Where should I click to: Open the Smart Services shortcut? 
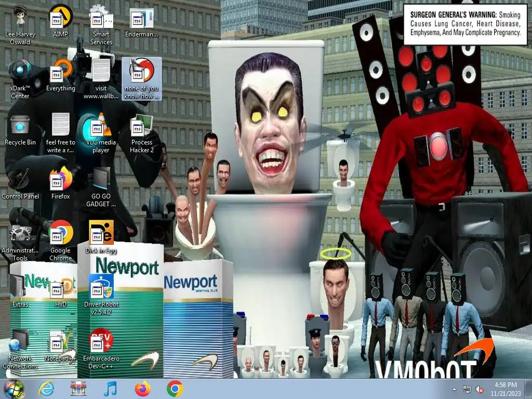coord(101,25)
